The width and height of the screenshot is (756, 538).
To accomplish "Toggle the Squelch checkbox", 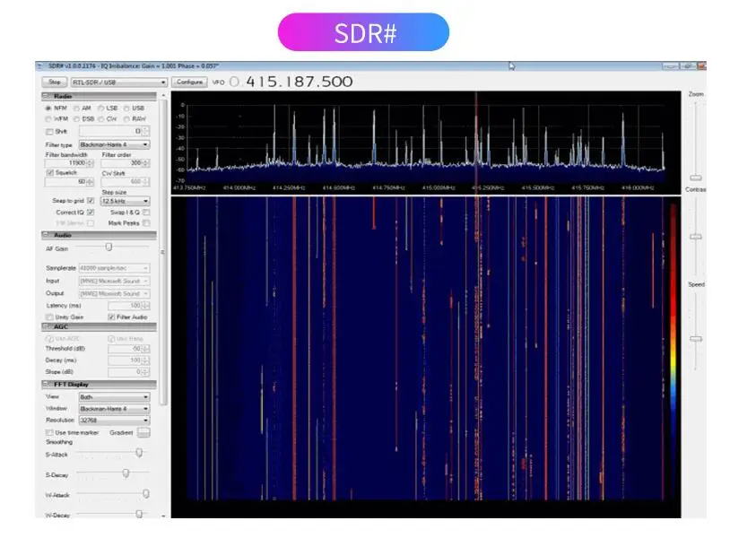I will click(49, 172).
